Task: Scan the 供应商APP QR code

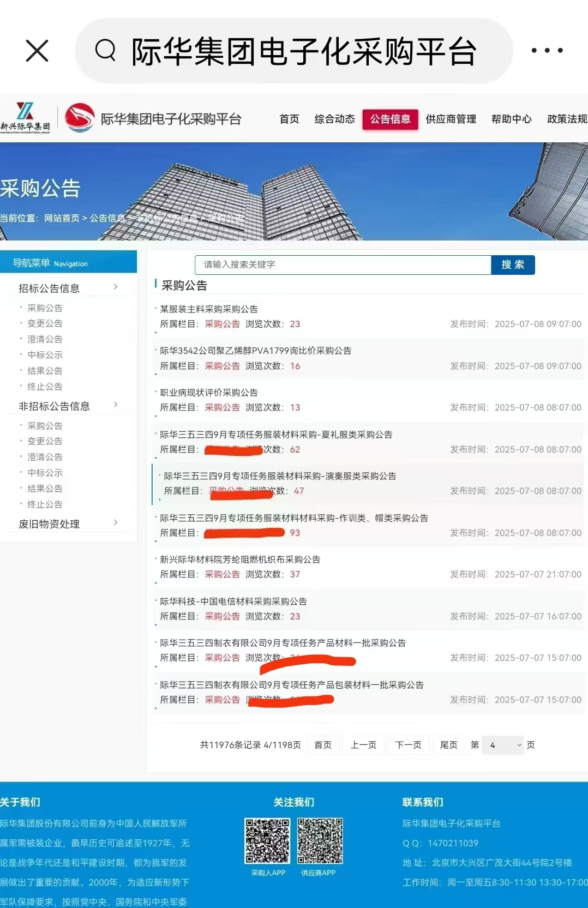Action: [320, 840]
